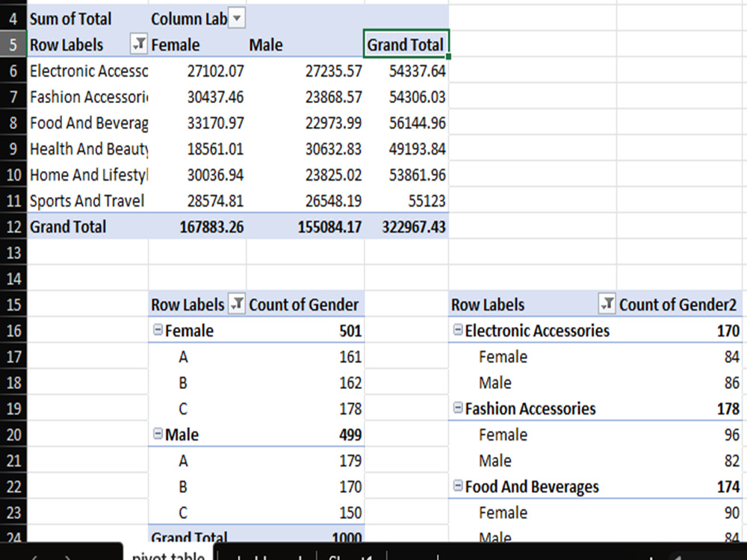Click the cell with value 30437.46

pos(197,97)
